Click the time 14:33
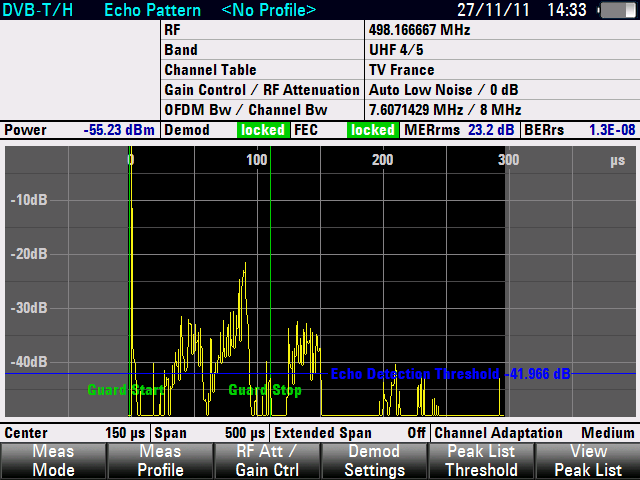The width and height of the screenshot is (640, 480). click(x=567, y=10)
